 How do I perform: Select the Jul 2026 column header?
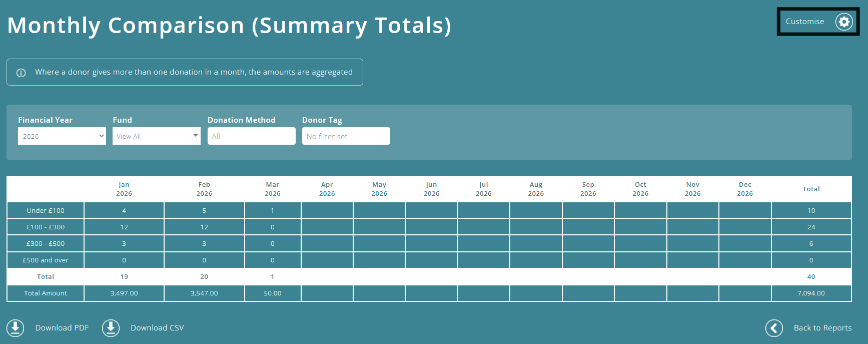tap(484, 189)
